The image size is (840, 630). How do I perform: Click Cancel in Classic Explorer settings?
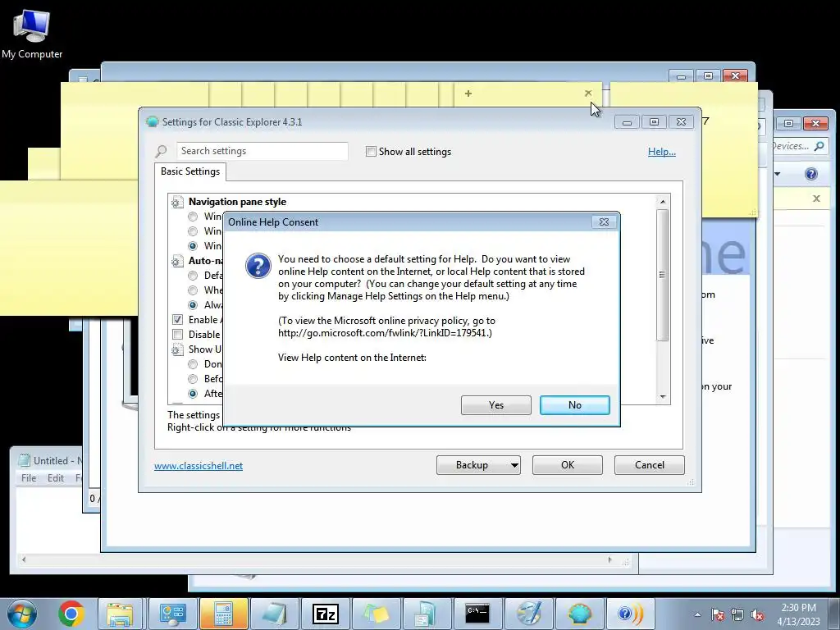pyautogui.click(x=650, y=465)
